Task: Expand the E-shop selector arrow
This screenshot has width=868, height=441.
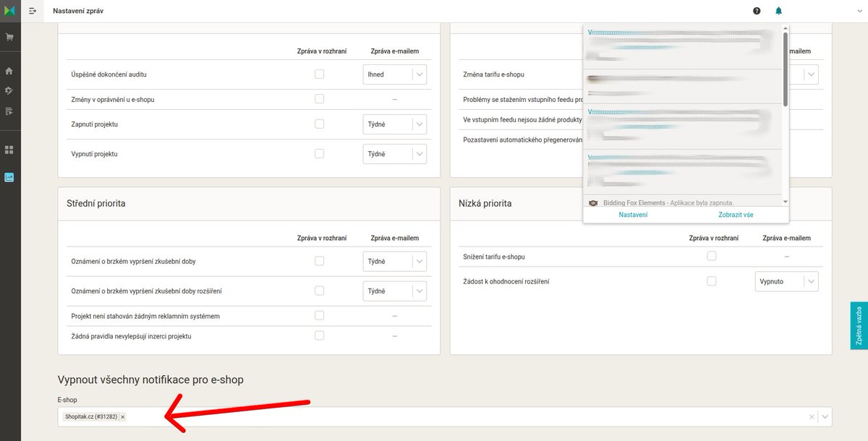Action: [825, 417]
